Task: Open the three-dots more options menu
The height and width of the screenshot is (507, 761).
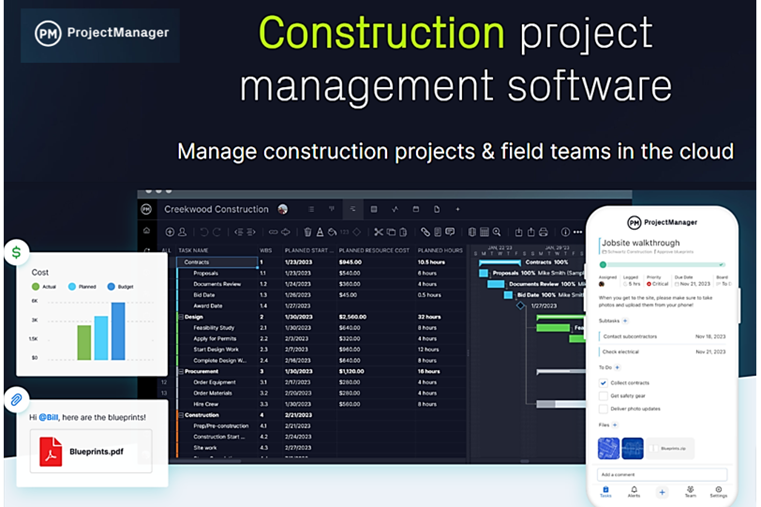Action: (578, 232)
